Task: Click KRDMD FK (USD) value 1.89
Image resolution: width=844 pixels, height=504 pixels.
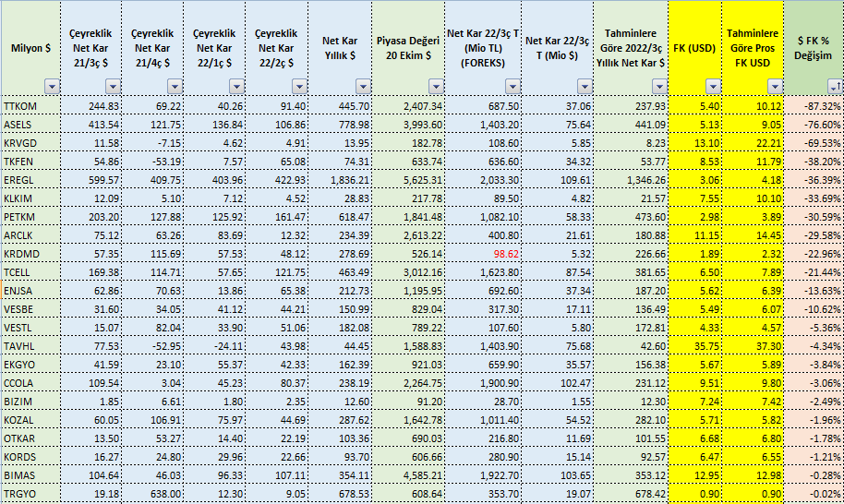Action: (x=695, y=254)
